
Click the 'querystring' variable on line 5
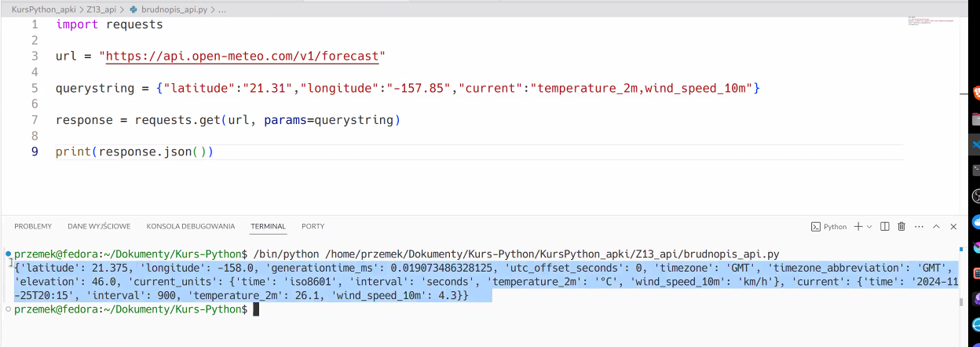95,88
